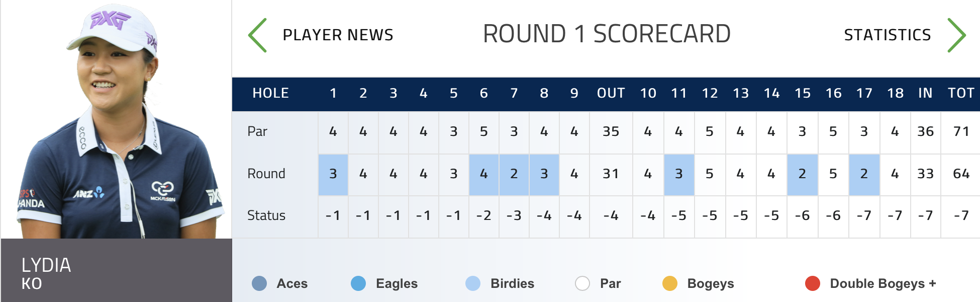Go to the Statistics section
The image size is (980, 302).
887,35
